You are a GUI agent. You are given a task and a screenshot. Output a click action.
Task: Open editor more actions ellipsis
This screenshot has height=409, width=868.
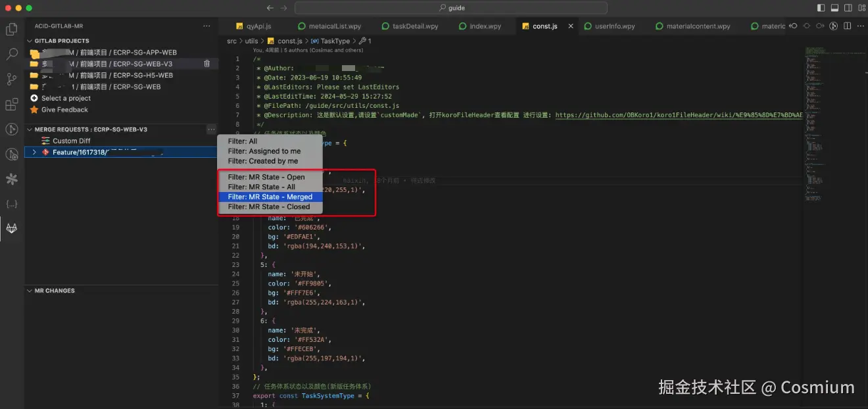860,26
